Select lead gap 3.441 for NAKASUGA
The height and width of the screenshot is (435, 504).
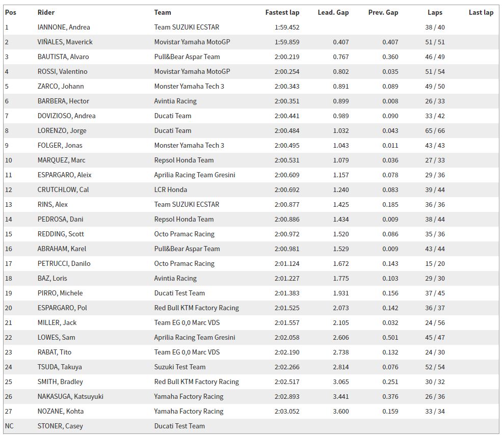pyautogui.click(x=341, y=397)
